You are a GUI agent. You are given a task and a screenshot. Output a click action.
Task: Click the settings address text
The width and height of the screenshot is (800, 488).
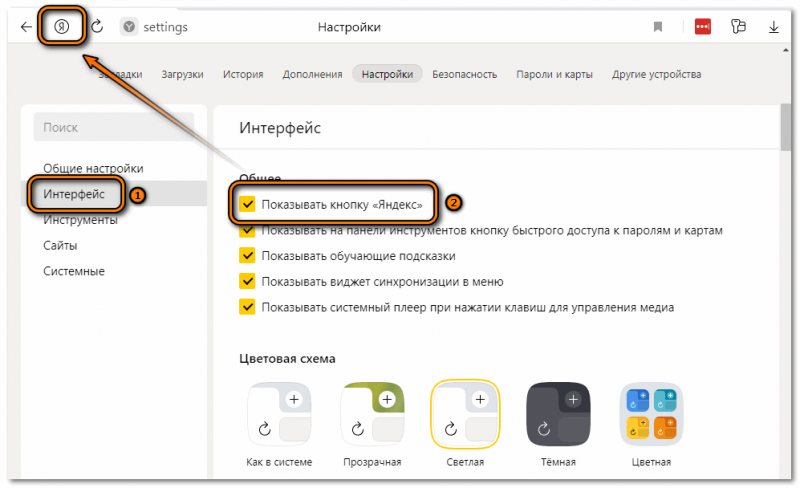click(x=165, y=27)
